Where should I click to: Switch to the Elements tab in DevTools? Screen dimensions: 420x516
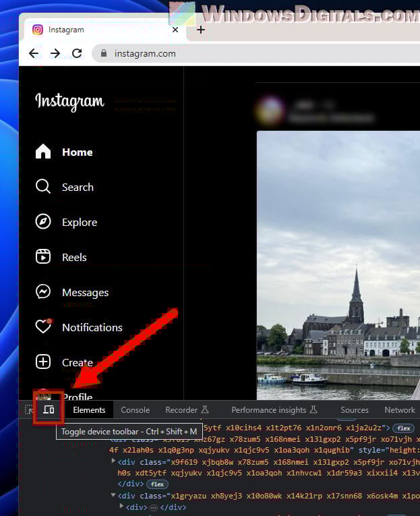click(89, 410)
